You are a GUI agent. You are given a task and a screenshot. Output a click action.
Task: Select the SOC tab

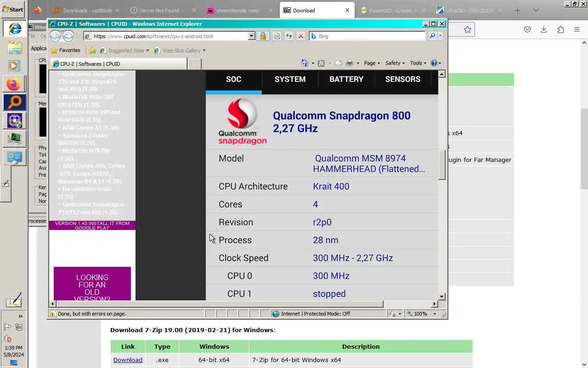(x=233, y=80)
